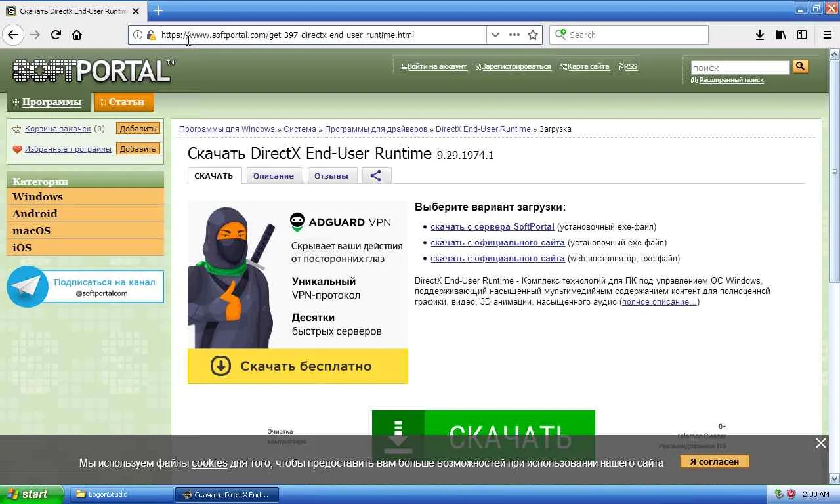Click the green security shield tray icon
Screen dimensions: 840x504
[x=779, y=494]
